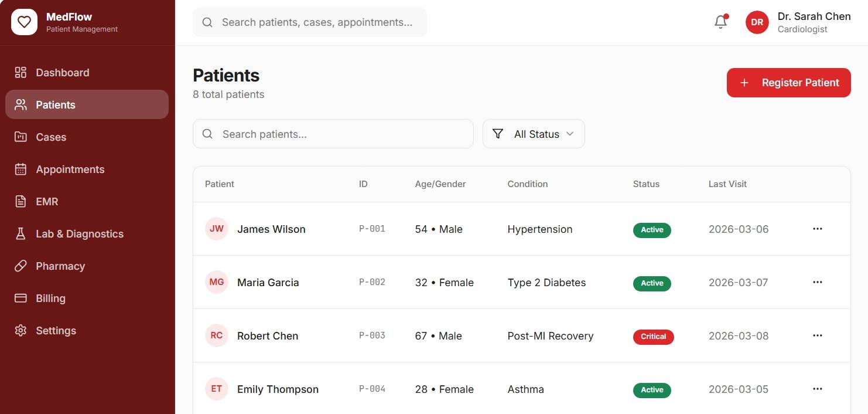Click the EMR document icon
Viewport: 868px width, 414px height.
tap(20, 202)
